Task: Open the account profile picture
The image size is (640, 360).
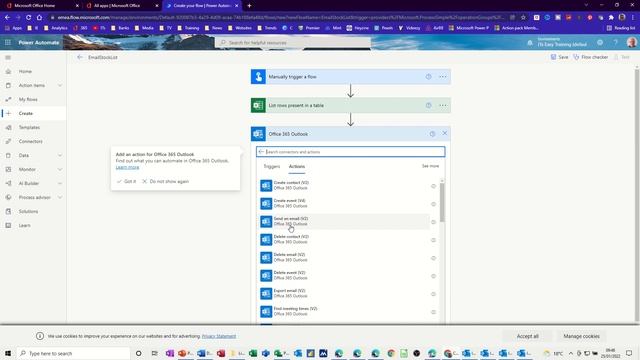Action: (x=631, y=42)
